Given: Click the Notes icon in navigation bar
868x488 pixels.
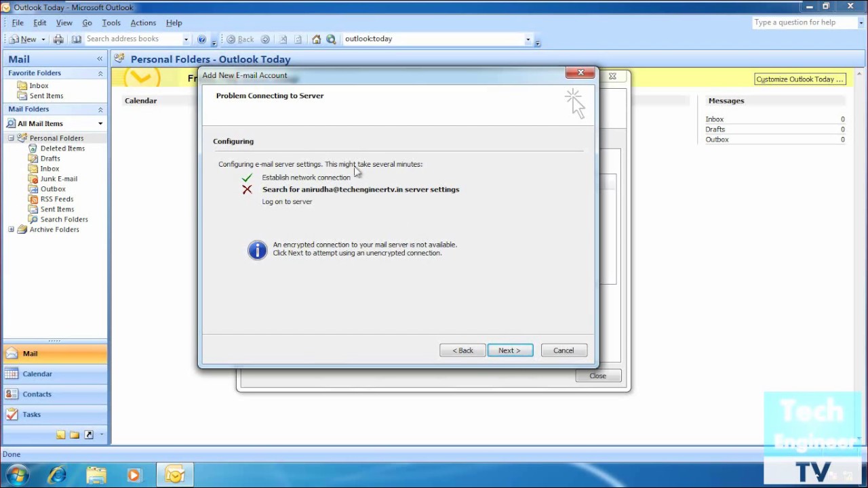Looking at the screenshot, I should click(60, 435).
